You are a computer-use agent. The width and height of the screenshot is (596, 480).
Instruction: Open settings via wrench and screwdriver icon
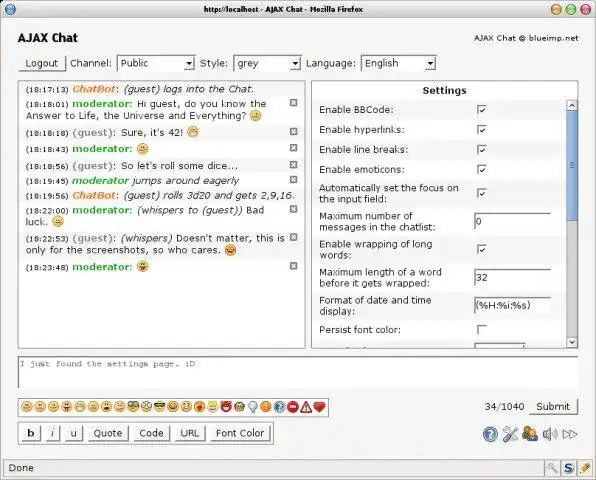click(510, 434)
